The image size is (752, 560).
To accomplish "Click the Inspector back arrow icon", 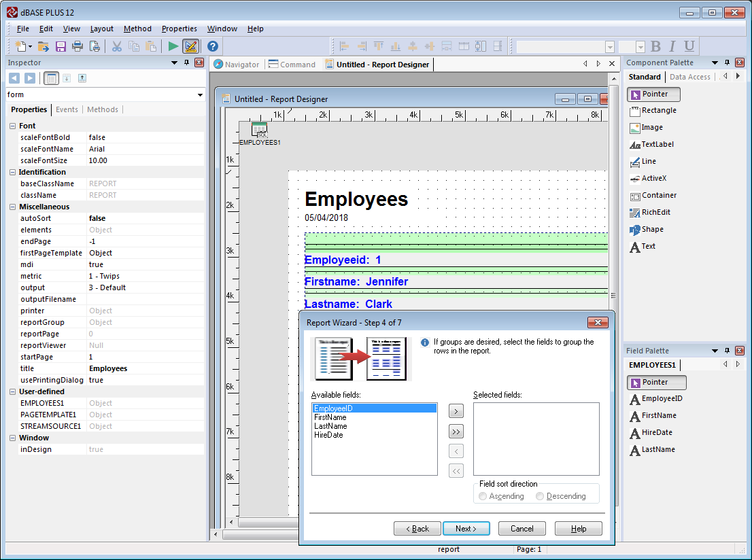I will click(x=14, y=78).
